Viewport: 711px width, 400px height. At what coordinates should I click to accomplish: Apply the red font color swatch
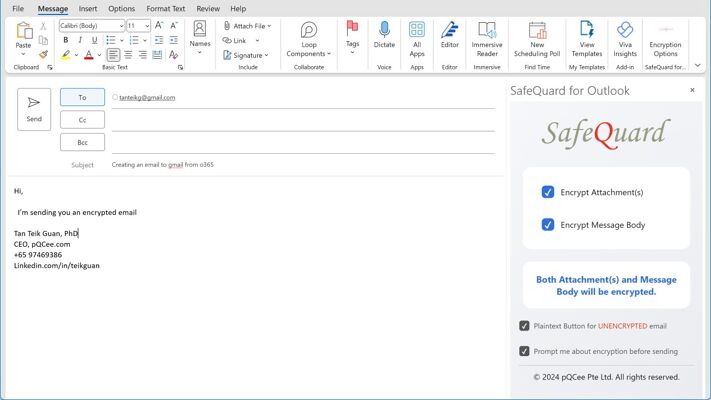coord(88,55)
